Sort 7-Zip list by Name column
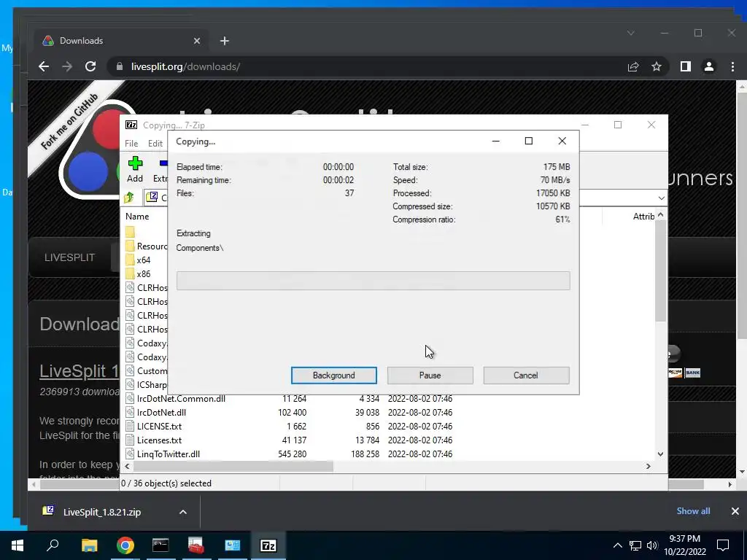The height and width of the screenshot is (560, 747). click(137, 216)
